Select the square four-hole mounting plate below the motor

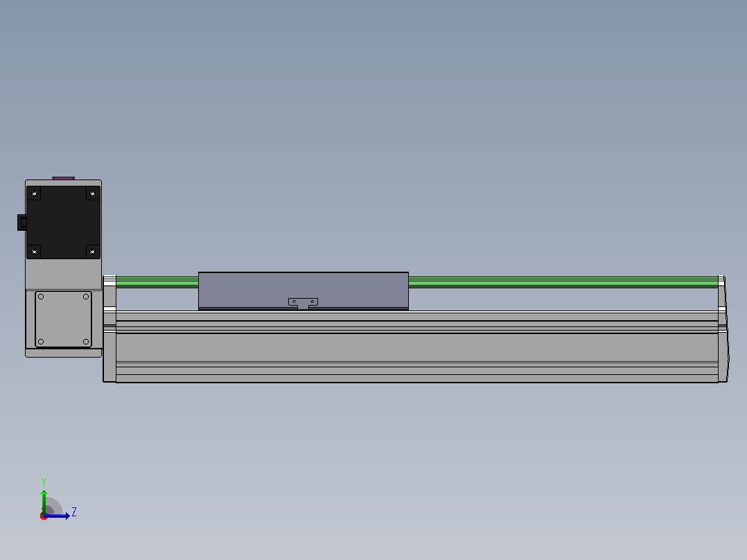point(63,320)
